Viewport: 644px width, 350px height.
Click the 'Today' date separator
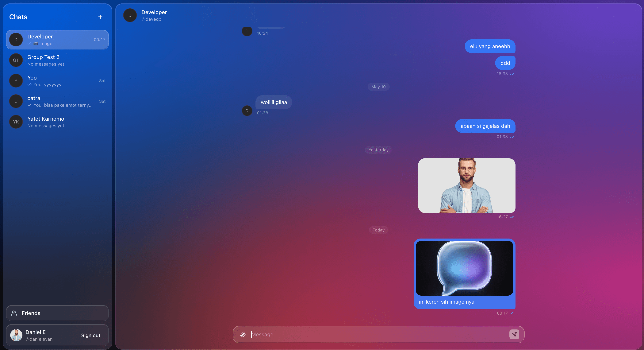378,230
